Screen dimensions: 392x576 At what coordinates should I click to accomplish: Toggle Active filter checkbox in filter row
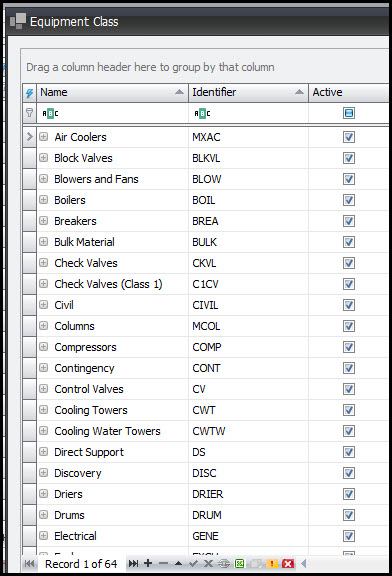pyautogui.click(x=349, y=113)
